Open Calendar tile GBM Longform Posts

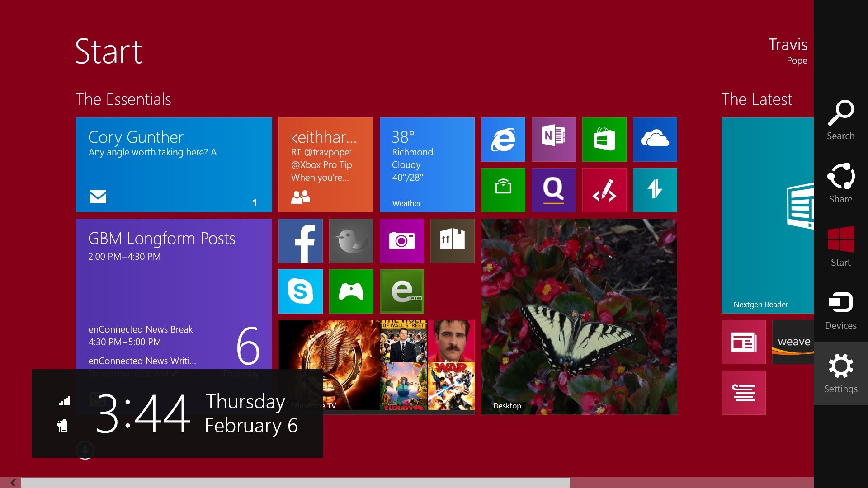174,294
